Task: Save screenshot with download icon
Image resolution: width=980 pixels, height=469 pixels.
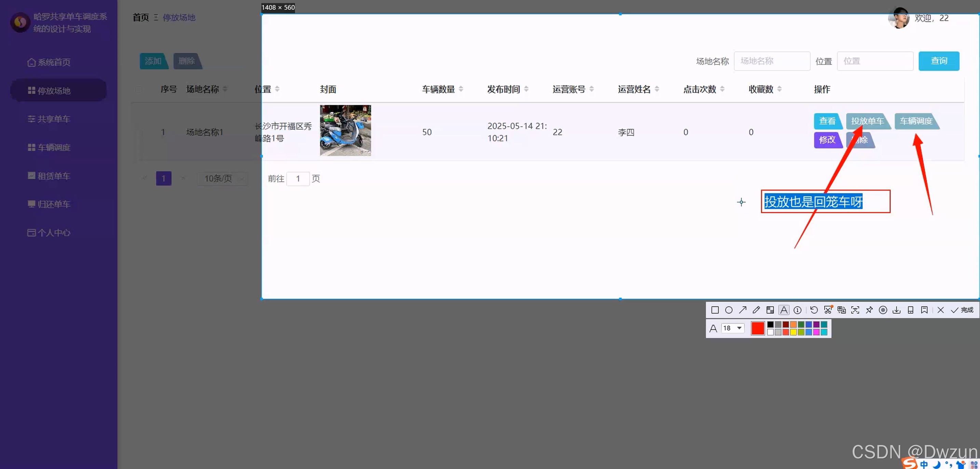Action: (896, 310)
